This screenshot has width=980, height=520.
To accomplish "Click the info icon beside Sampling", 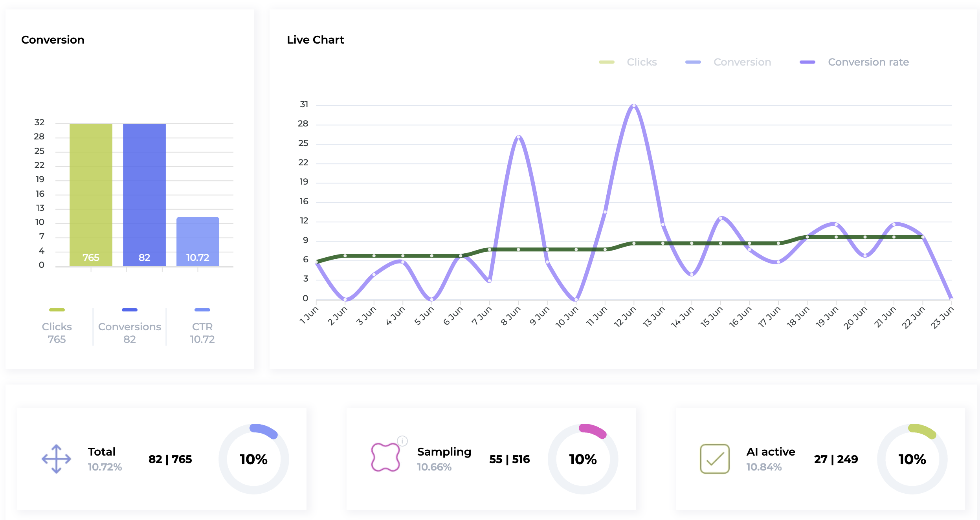I will pos(402,441).
